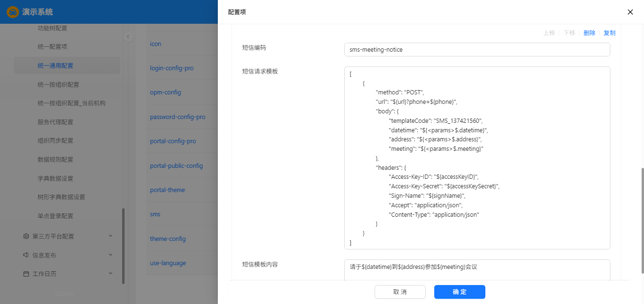644x304 pixels.
Task: Open 字典数据设置 menu item
Action: [55, 178]
